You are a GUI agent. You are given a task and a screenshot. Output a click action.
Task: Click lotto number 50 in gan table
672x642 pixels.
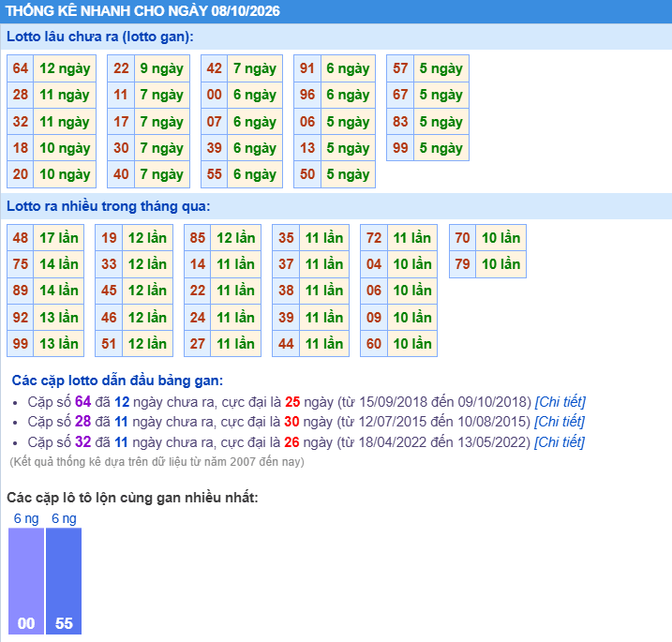(x=307, y=174)
